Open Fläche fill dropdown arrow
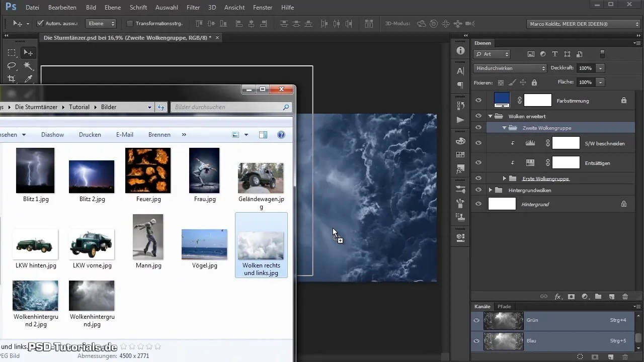 pyautogui.click(x=601, y=82)
